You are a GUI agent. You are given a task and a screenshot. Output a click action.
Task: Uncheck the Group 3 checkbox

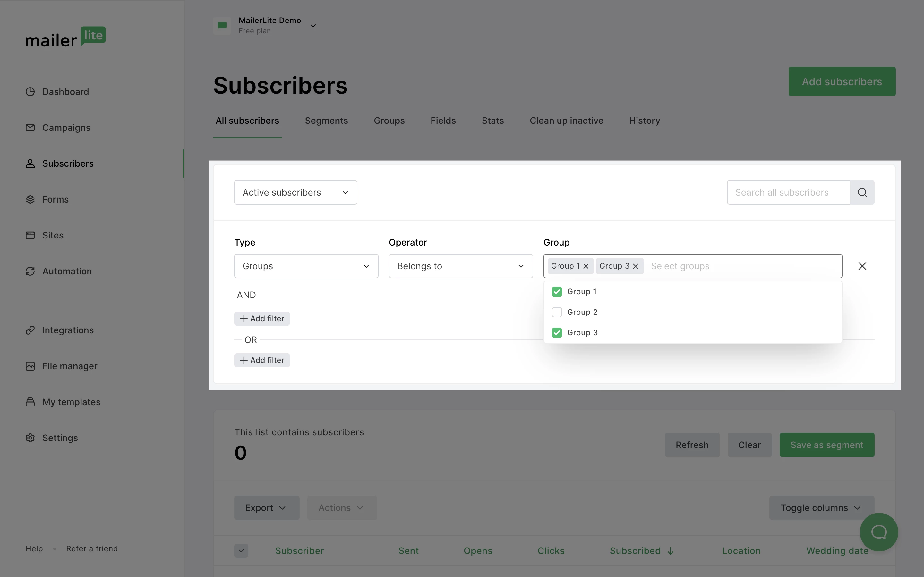pos(557,333)
